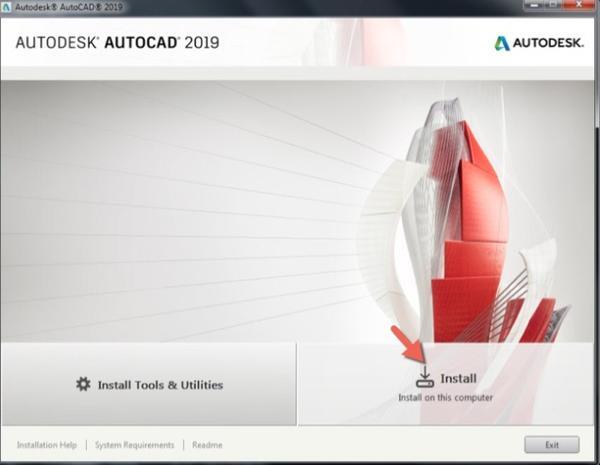Viewport: 600px width, 465px height.
Task: Minimize the installer window
Action: click(535, 5)
